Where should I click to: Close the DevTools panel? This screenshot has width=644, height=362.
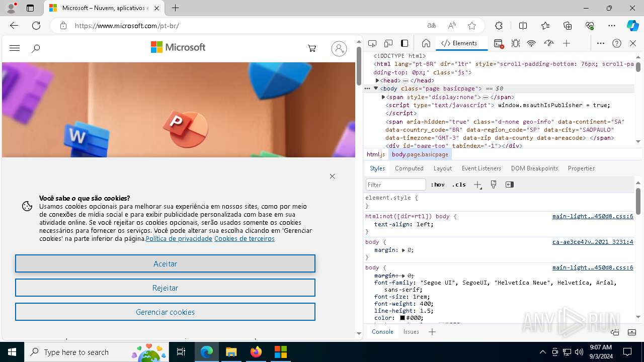[633, 43]
